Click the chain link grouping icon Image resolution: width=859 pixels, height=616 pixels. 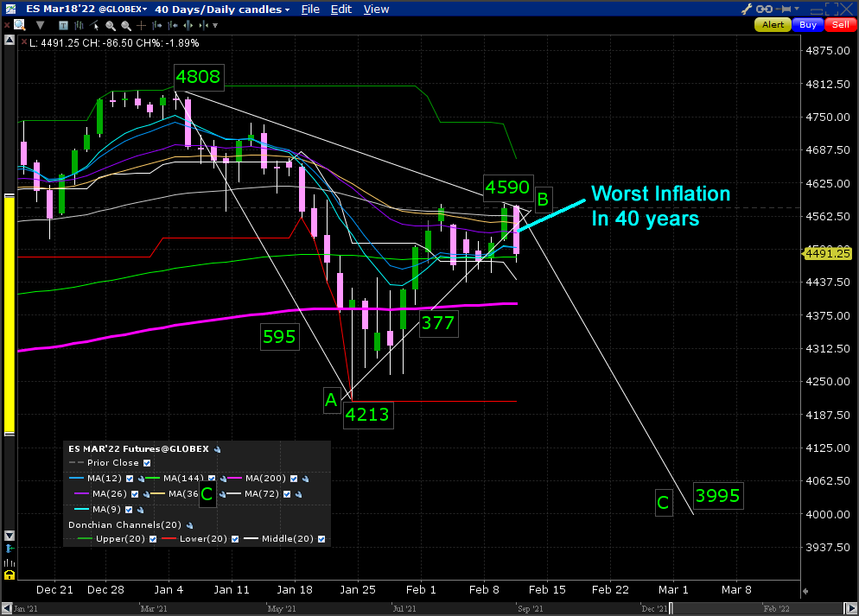[x=764, y=9]
